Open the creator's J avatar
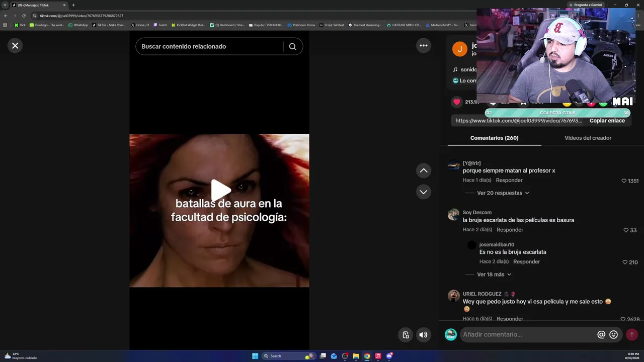Screen dimensions: 644x362 (x=460, y=49)
